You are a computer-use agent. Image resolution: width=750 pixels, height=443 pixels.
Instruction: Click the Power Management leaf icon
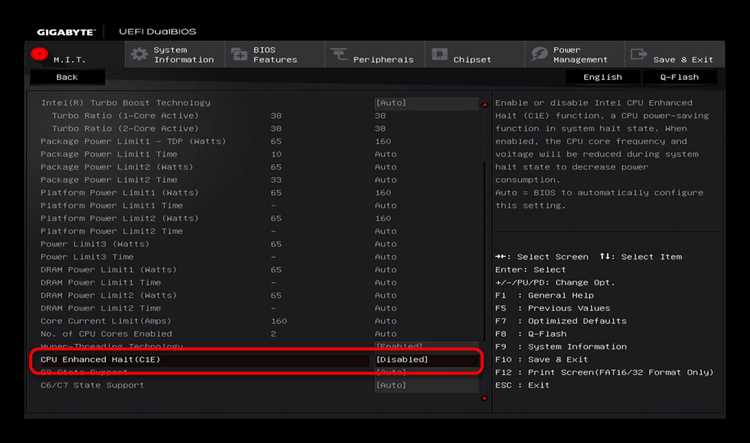tap(539, 54)
